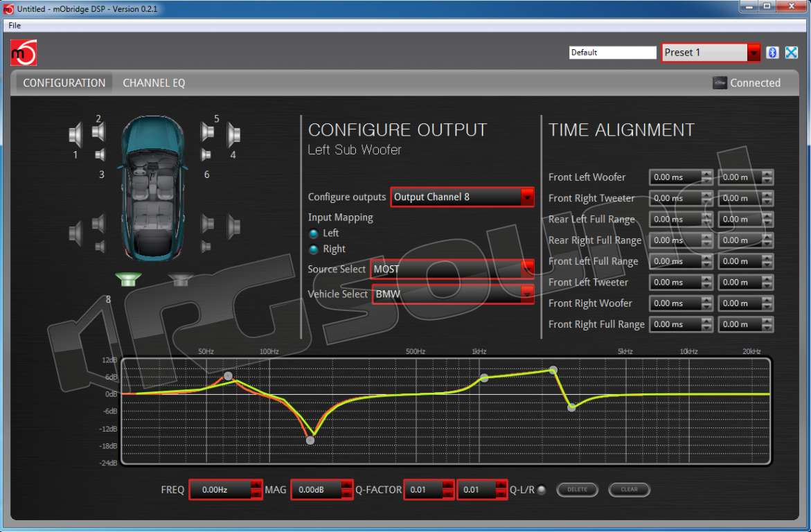The height and width of the screenshot is (532, 811).
Task: Open Configure outputs Output Channel 8 dropdown
Action: coord(527,197)
